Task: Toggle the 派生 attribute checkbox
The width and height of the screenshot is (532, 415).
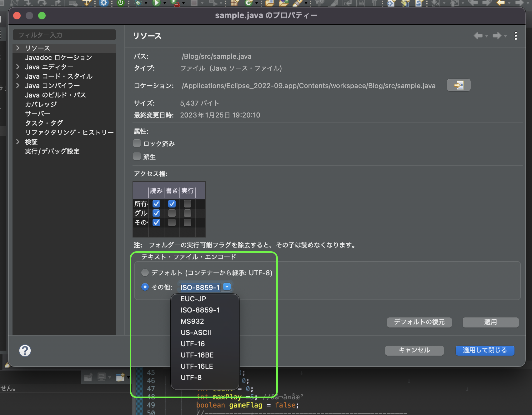Action: [x=137, y=156]
